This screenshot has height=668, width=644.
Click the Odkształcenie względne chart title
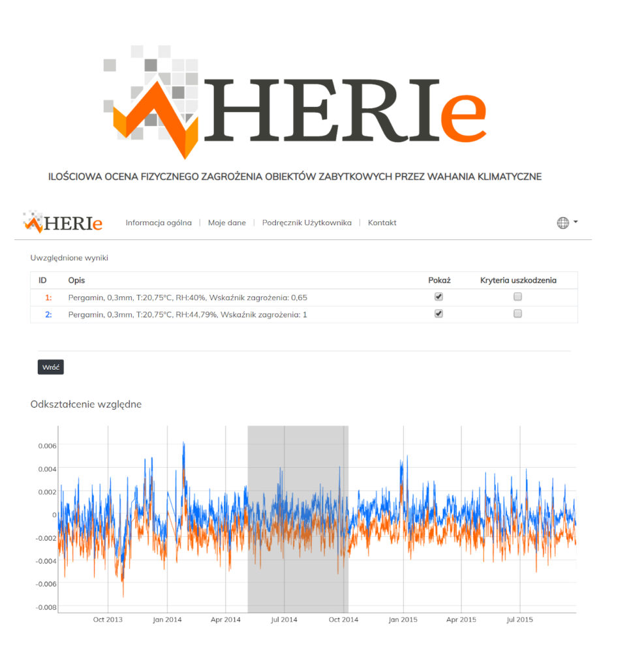pyautogui.click(x=85, y=404)
